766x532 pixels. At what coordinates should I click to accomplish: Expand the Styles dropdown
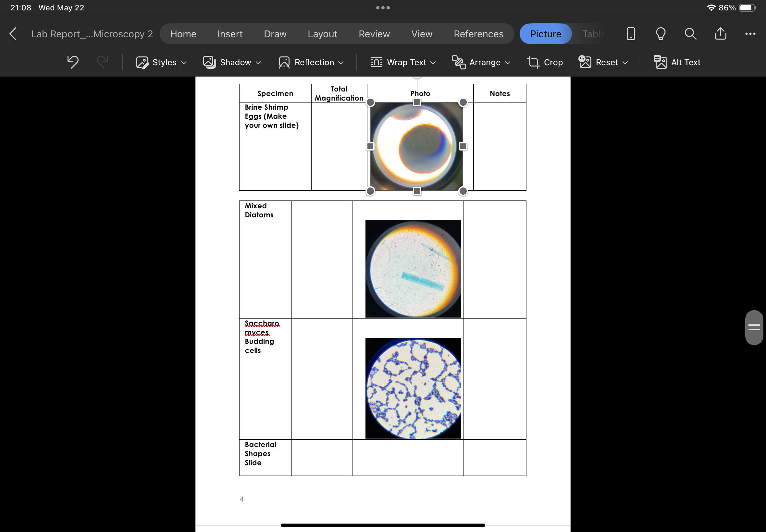pyautogui.click(x=161, y=62)
